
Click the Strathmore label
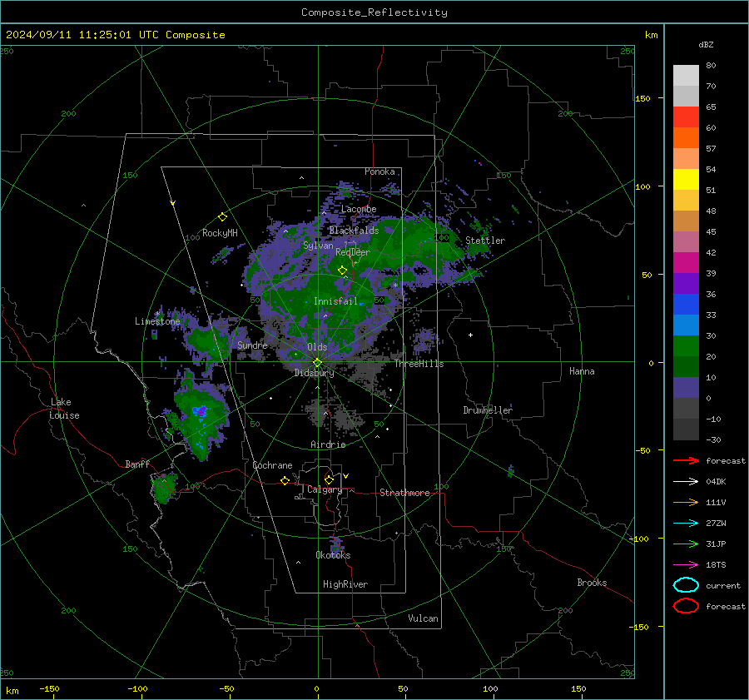(404, 493)
